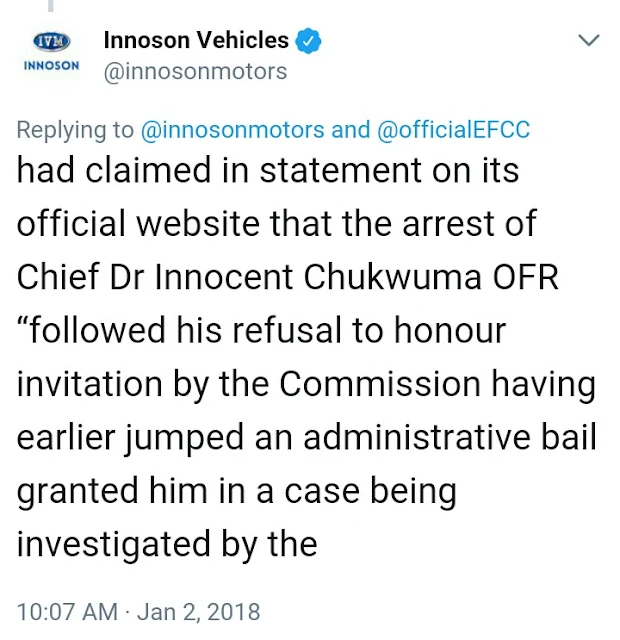Click 'Chief Dr Innocent Chukwuma OFR' text
Screen dimensions: 620x640
(287, 277)
